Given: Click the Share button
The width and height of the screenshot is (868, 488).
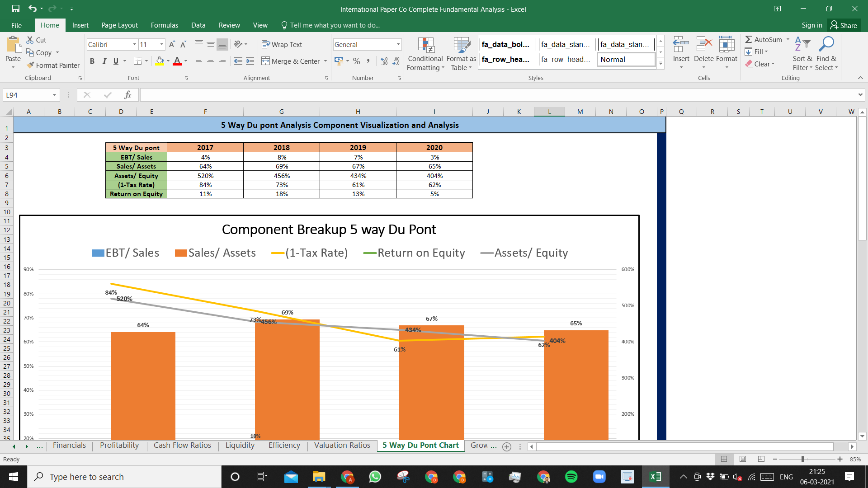Looking at the screenshot, I should 844,25.
